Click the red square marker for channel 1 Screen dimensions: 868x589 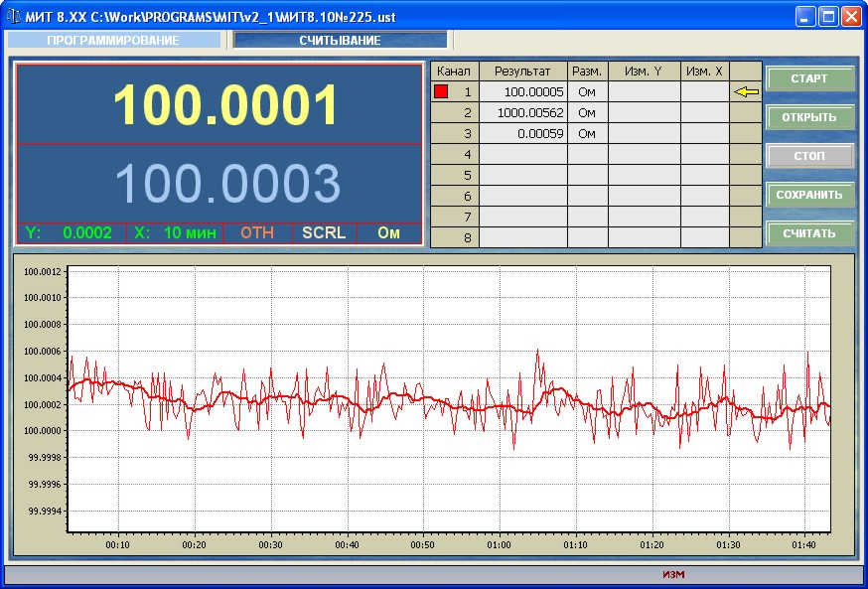(441, 92)
